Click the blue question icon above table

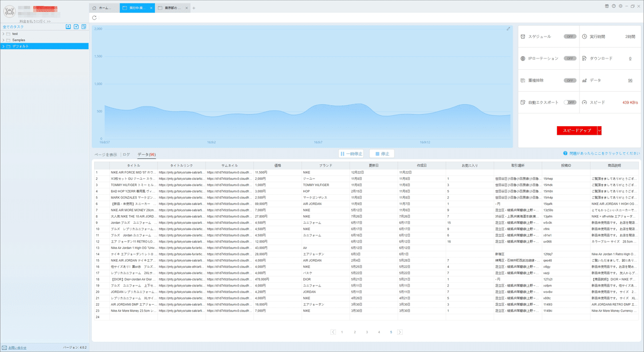coord(565,153)
